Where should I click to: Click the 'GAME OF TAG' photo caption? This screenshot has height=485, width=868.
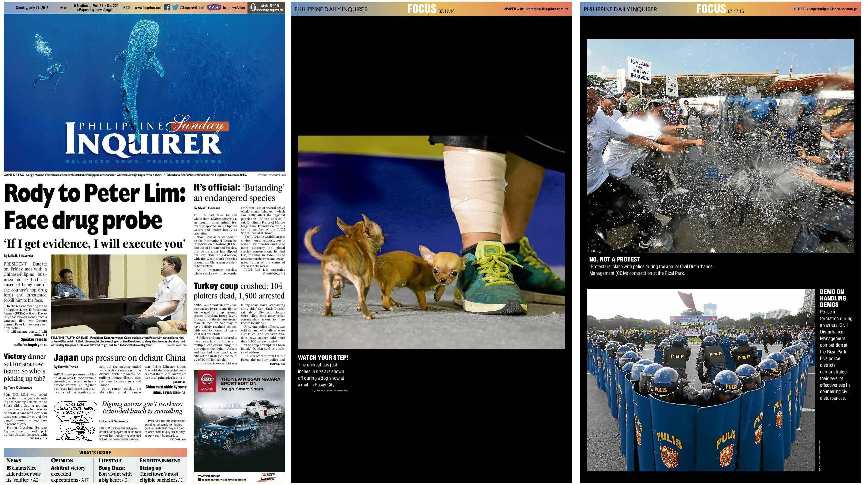pyautogui.click(x=125, y=175)
